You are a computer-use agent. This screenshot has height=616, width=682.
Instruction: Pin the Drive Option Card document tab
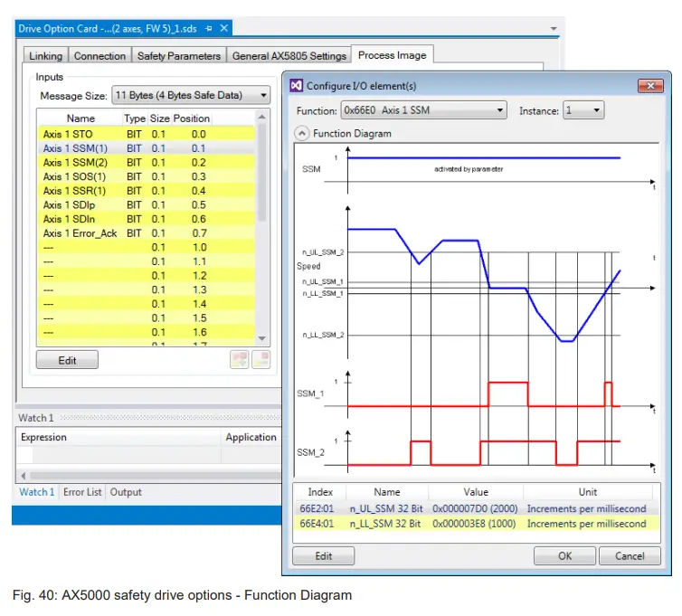[209, 29]
